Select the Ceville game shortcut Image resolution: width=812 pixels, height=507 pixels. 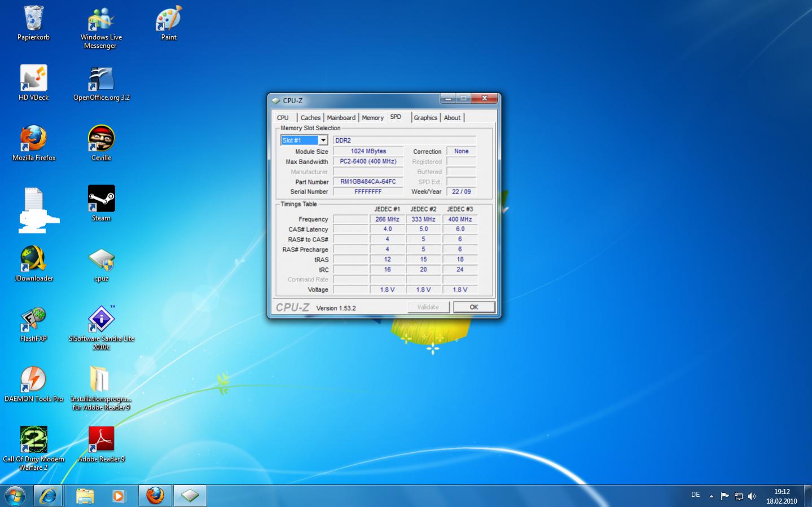pos(101,143)
